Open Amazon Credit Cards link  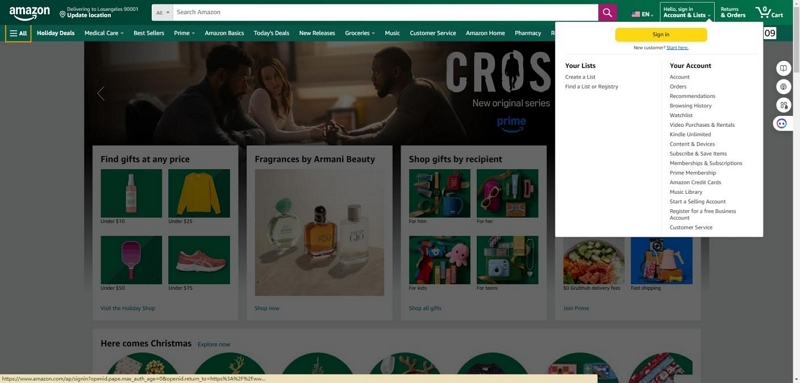[x=695, y=182]
